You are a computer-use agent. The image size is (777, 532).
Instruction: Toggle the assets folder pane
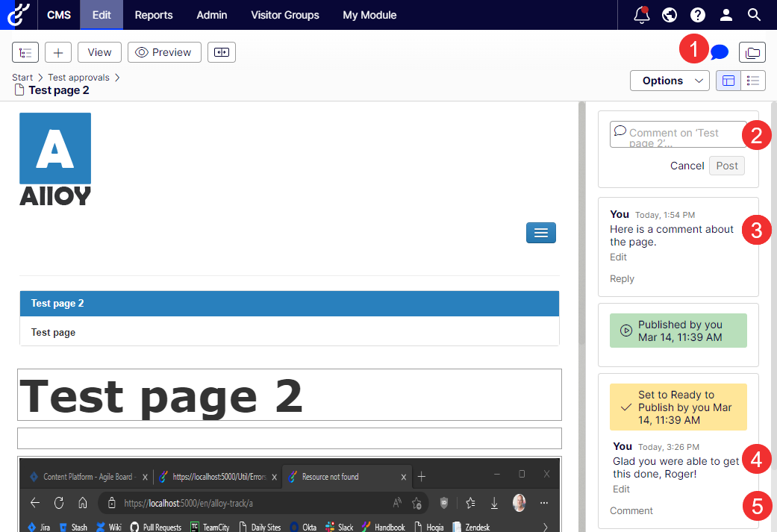tap(752, 52)
